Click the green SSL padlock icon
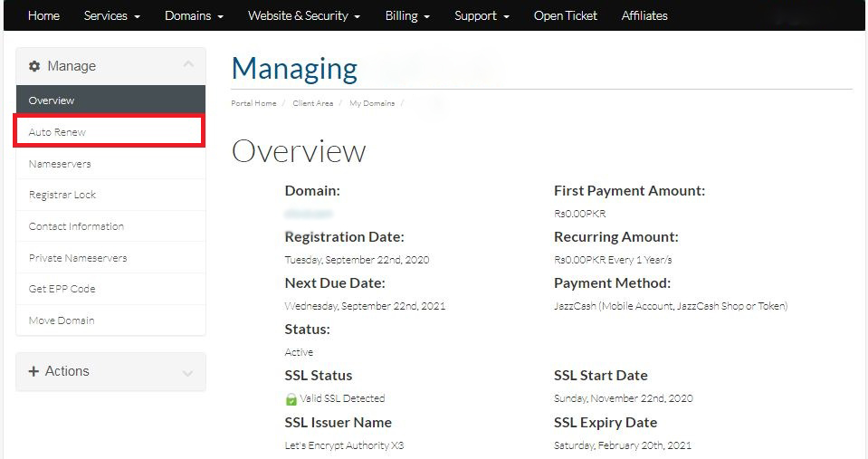 [291, 398]
